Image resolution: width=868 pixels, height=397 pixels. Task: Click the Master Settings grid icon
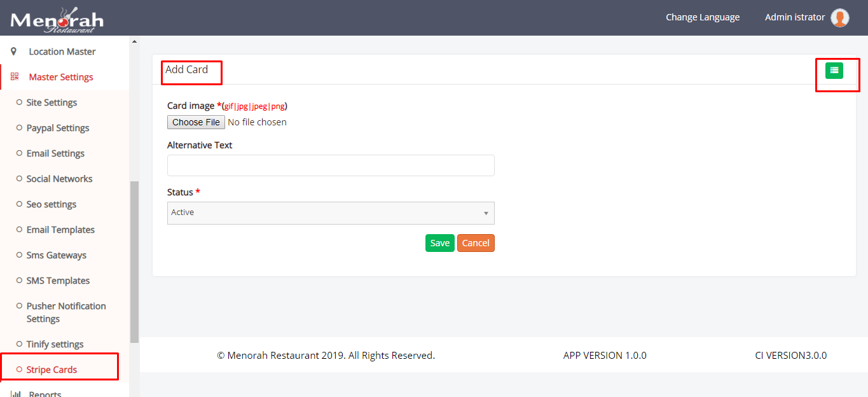coord(15,77)
